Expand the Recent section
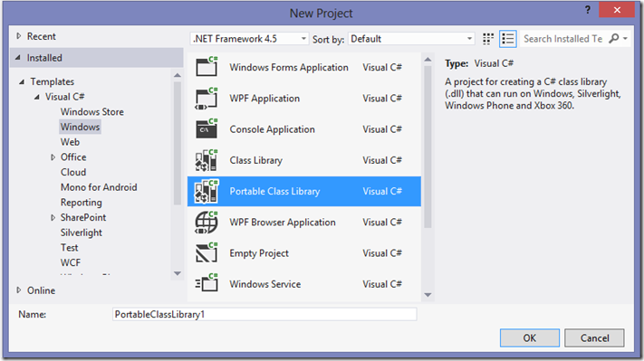This screenshot has width=644, height=361. 18,36
